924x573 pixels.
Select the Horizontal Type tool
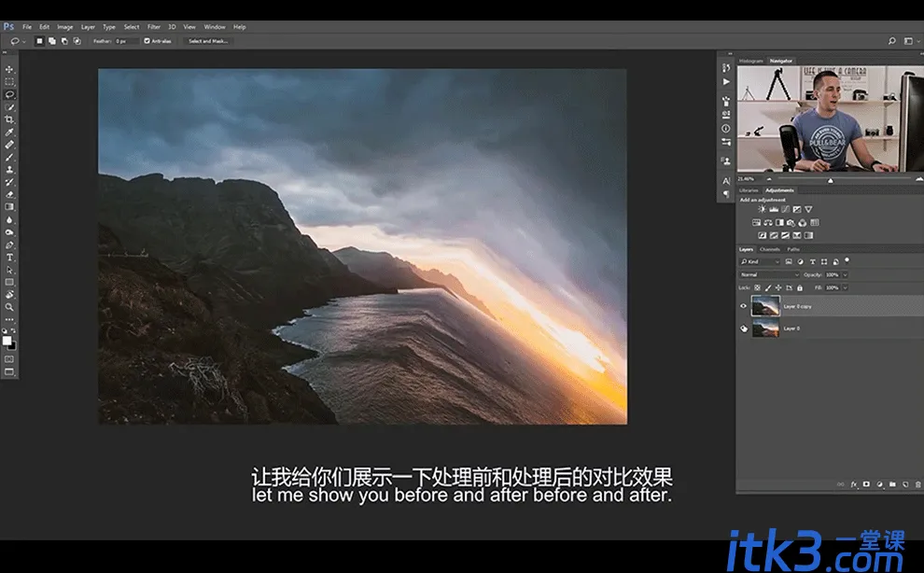click(x=9, y=257)
